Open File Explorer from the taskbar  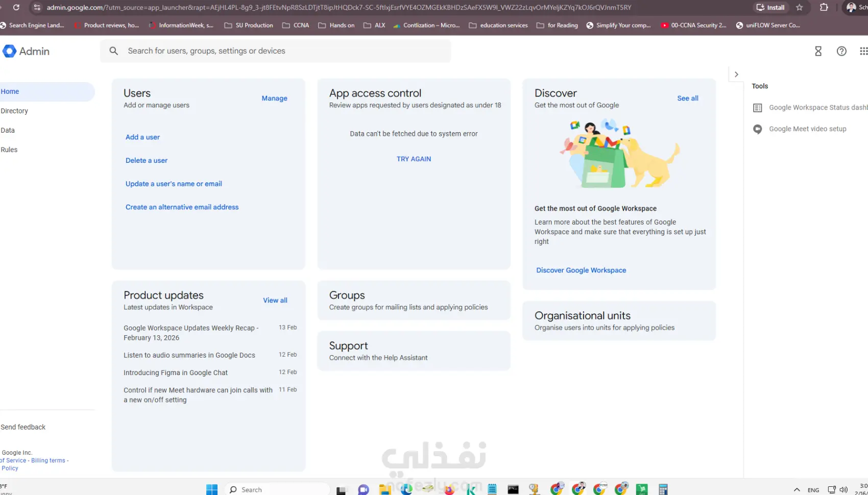[x=385, y=490]
